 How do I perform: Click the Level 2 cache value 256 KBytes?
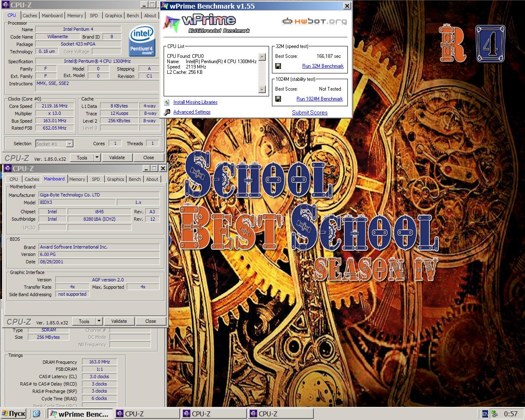(119, 121)
